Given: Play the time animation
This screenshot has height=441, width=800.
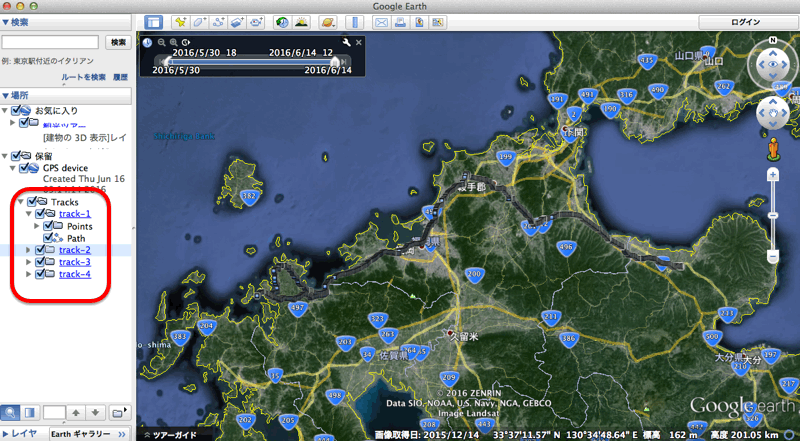Looking at the screenshot, I should 186,43.
